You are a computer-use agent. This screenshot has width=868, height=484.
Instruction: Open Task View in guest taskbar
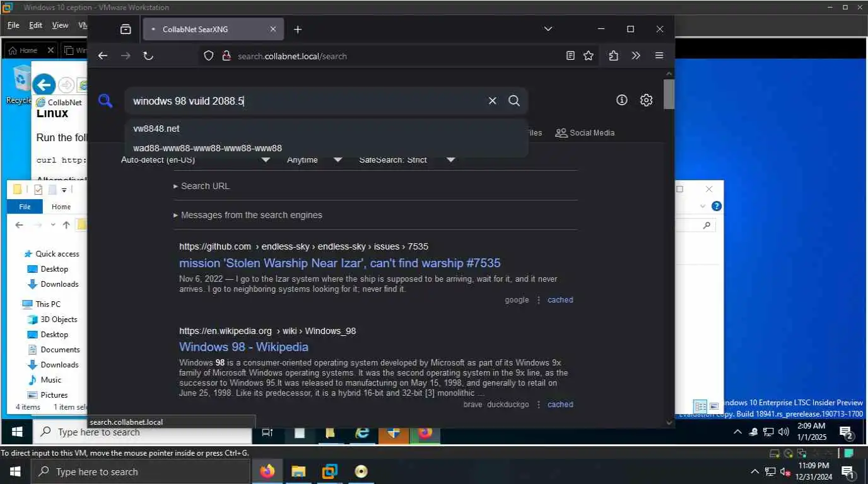tap(267, 432)
